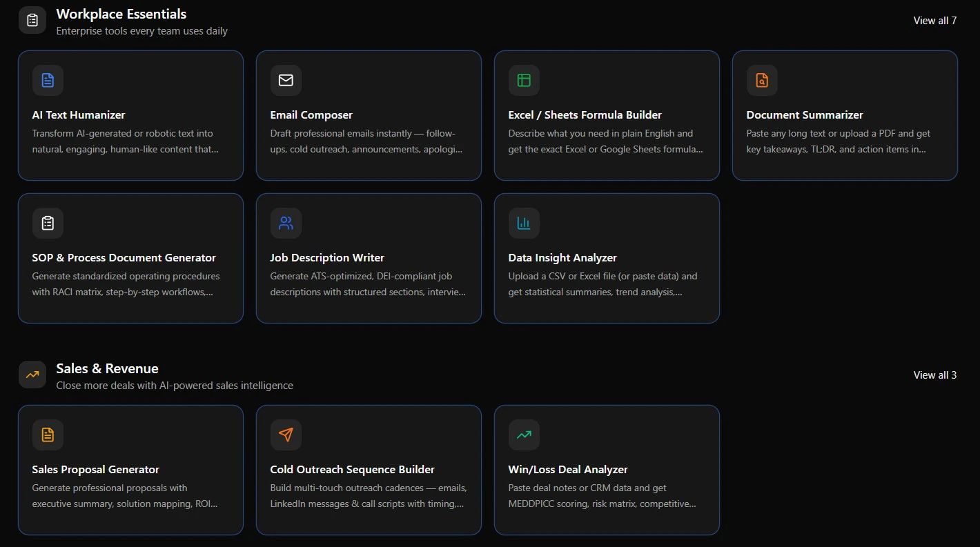Select the Win/Loss Deal Analyzer trend icon
Screen dimensions: 980x547
click(x=524, y=435)
